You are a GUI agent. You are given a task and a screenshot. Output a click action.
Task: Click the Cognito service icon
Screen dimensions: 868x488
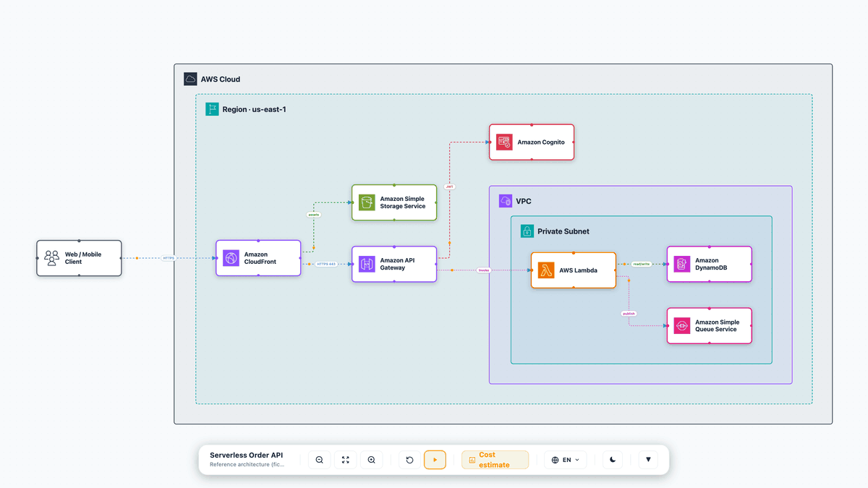[x=504, y=142]
